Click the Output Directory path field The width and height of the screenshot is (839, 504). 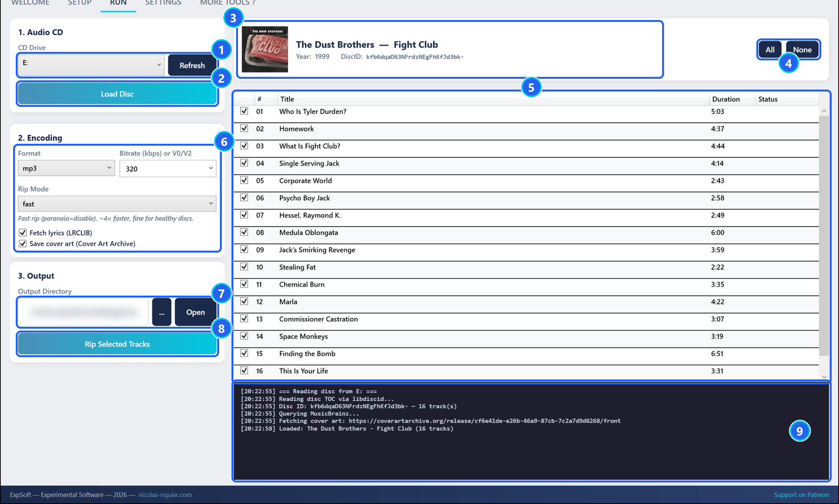coord(84,312)
